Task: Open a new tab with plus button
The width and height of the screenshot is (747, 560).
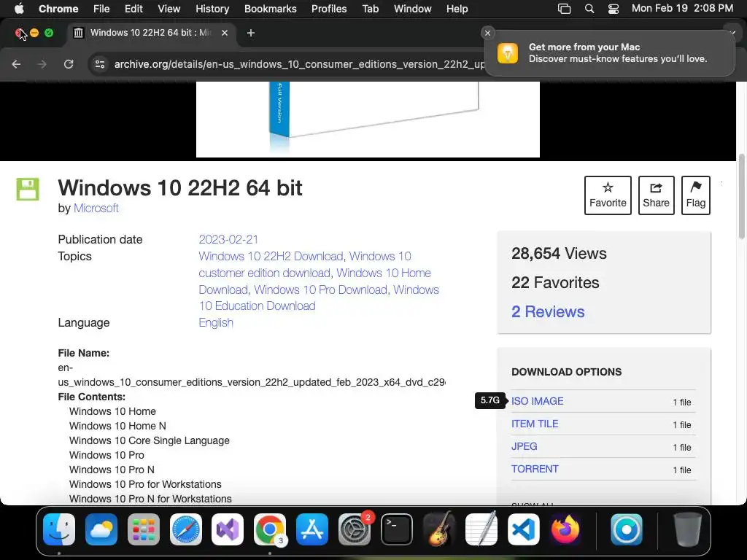Action: coord(251,33)
